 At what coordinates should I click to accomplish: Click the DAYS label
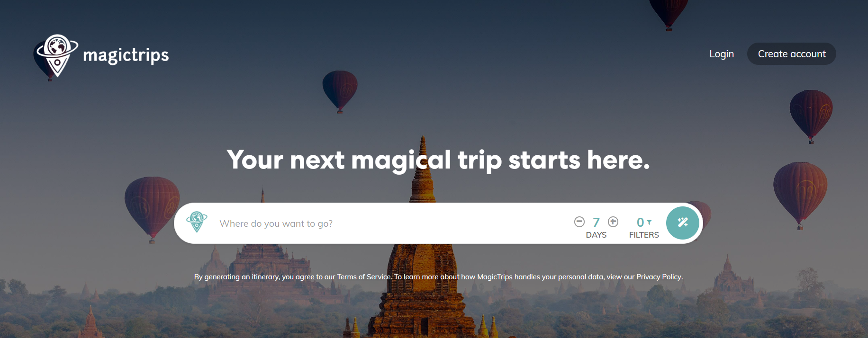[x=596, y=235]
